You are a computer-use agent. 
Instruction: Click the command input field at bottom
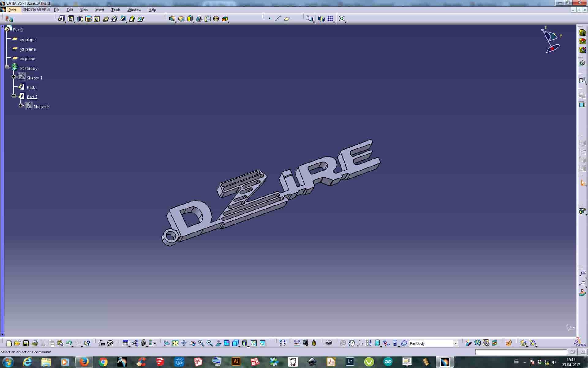[521, 352]
